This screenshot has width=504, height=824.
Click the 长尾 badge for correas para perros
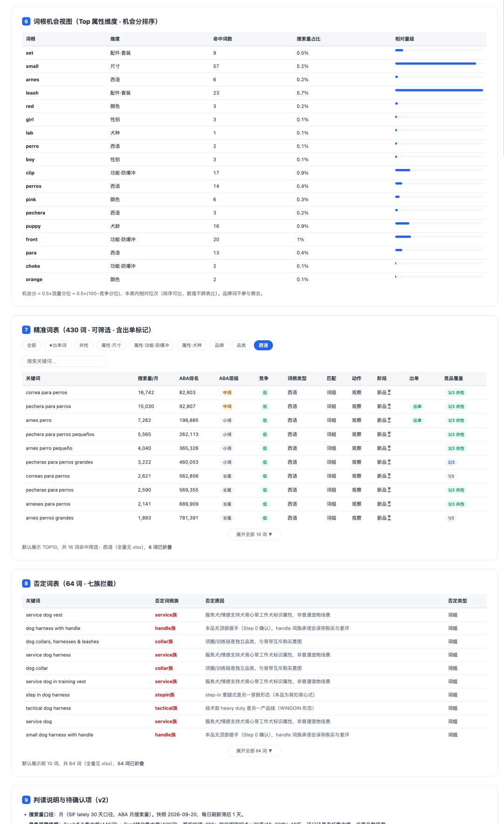pos(227,476)
